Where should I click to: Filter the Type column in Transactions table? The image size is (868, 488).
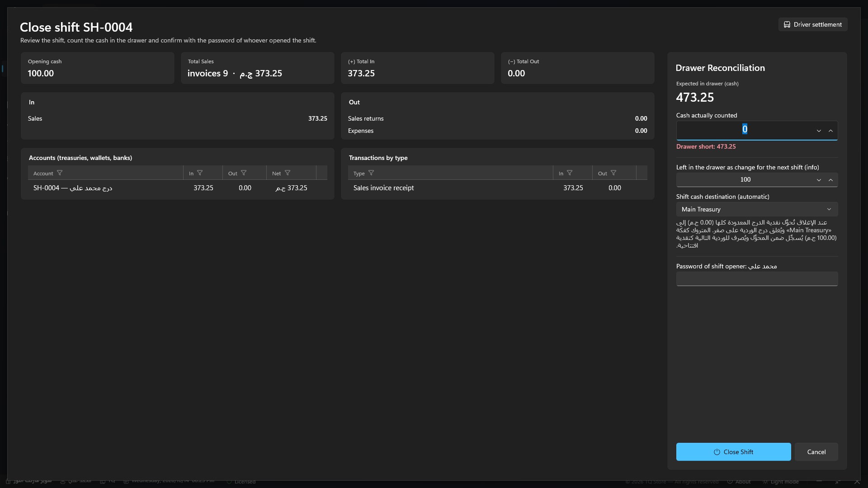(x=371, y=173)
